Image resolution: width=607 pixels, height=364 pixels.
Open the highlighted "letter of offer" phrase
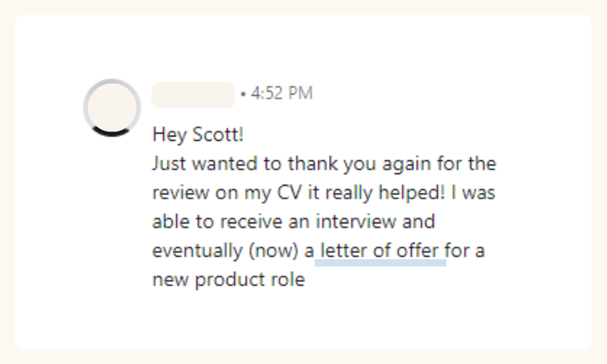point(379,251)
